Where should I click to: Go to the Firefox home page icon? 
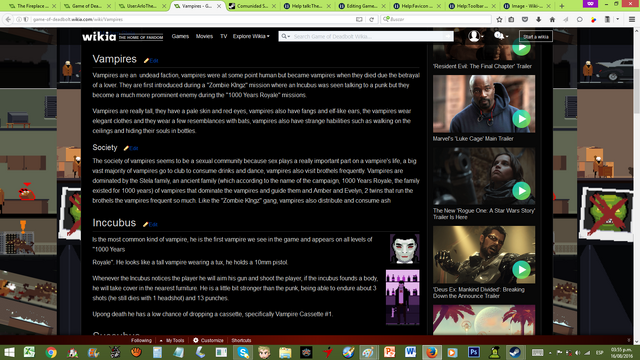[x=552, y=19]
